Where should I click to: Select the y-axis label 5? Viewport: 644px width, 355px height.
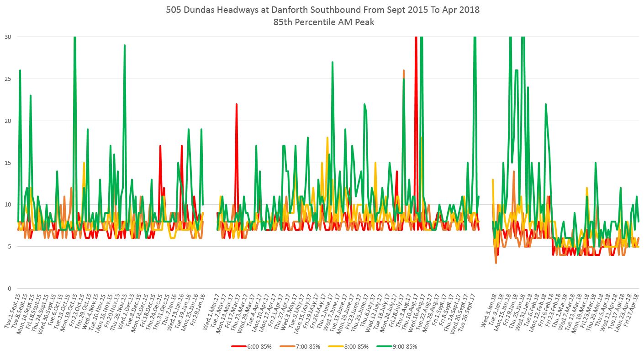pyautogui.click(x=8, y=247)
